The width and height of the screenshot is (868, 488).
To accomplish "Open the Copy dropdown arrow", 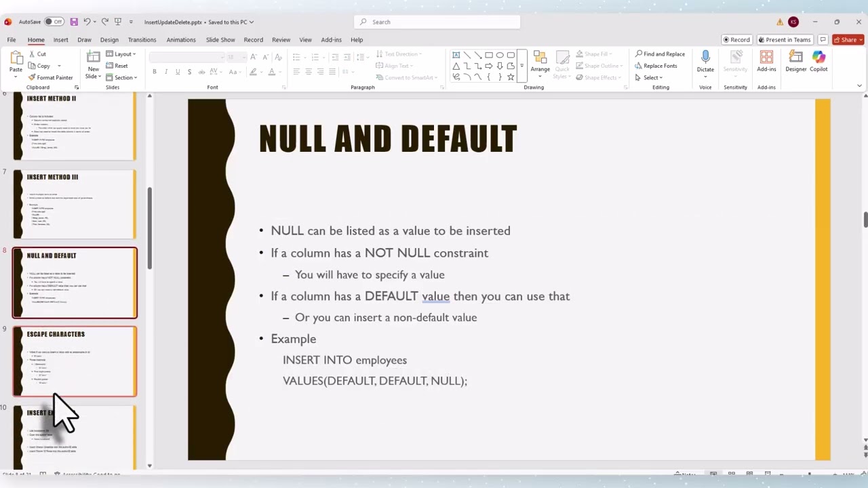I will [60, 66].
